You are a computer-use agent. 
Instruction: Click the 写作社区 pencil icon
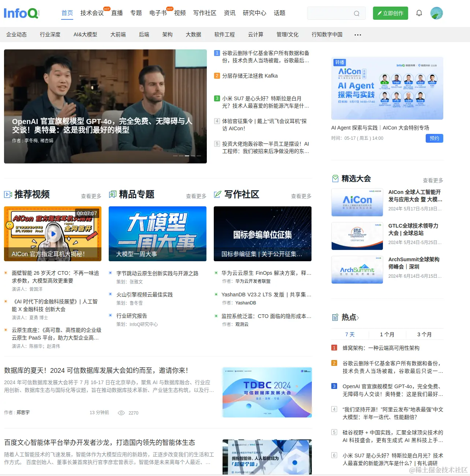pyautogui.click(x=218, y=194)
